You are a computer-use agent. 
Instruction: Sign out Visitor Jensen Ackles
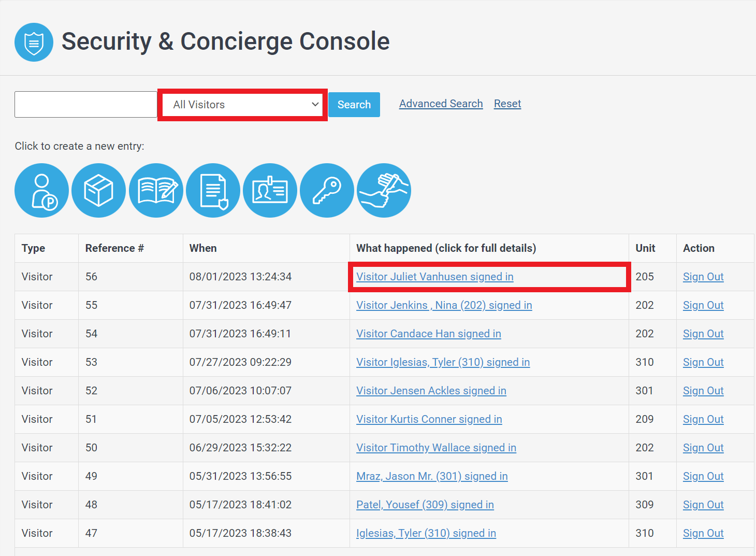point(703,391)
